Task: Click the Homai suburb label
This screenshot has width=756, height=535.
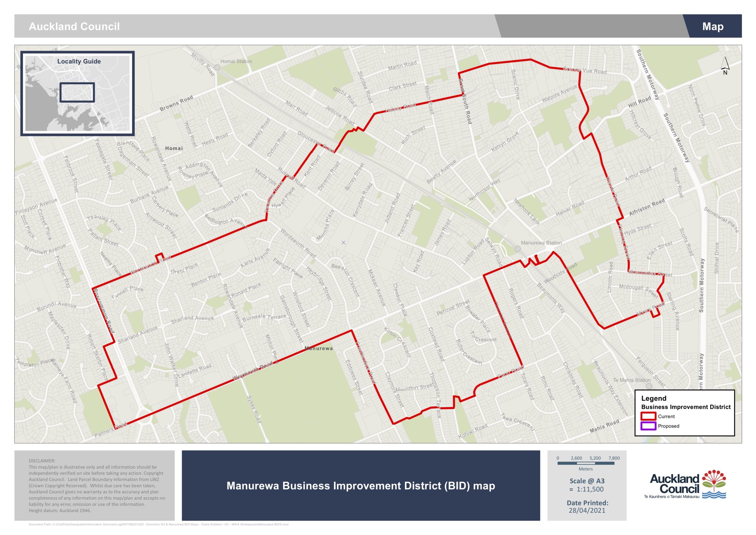Action: 174,148
